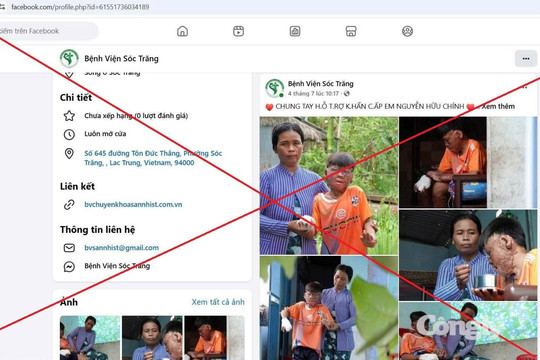Click the browser address bar URL

click(x=80, y=7)
